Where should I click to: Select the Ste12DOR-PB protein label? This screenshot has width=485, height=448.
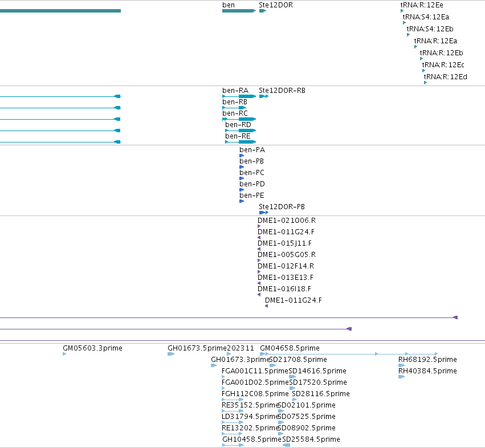tap(282, 207)
